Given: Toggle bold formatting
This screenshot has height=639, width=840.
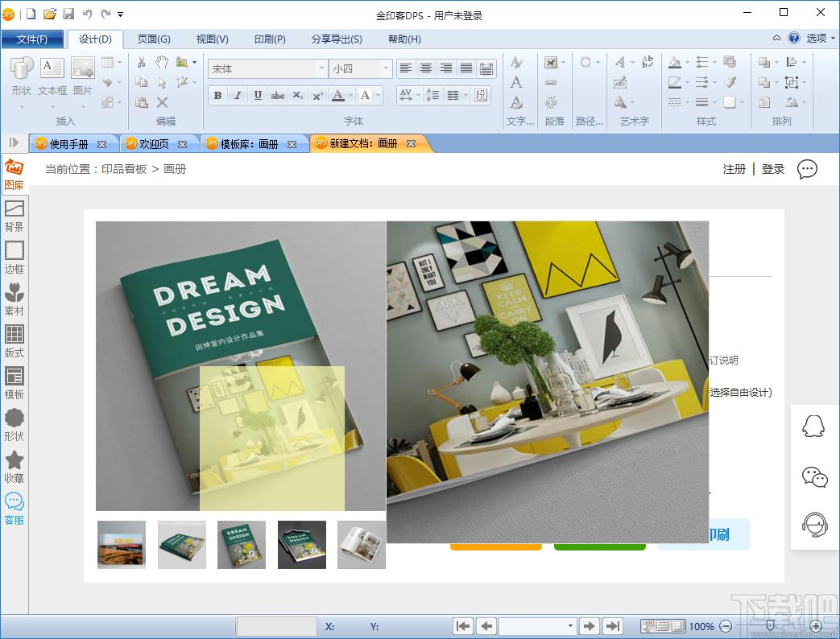Looking at the screenshot, I should (x=217, y=95).
